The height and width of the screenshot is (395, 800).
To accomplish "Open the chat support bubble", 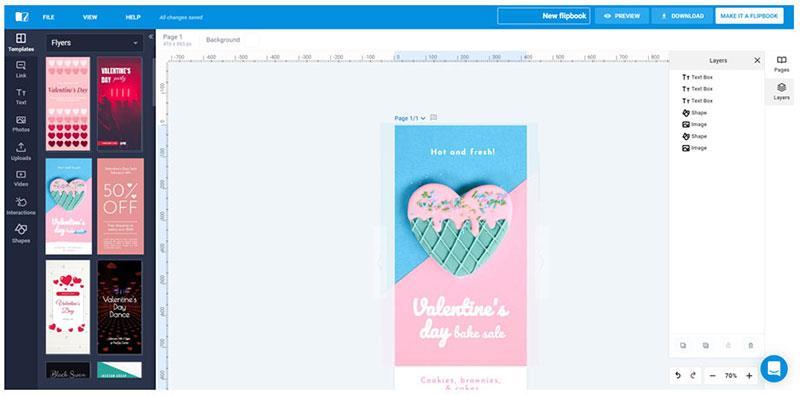I will tap(774, 368).
